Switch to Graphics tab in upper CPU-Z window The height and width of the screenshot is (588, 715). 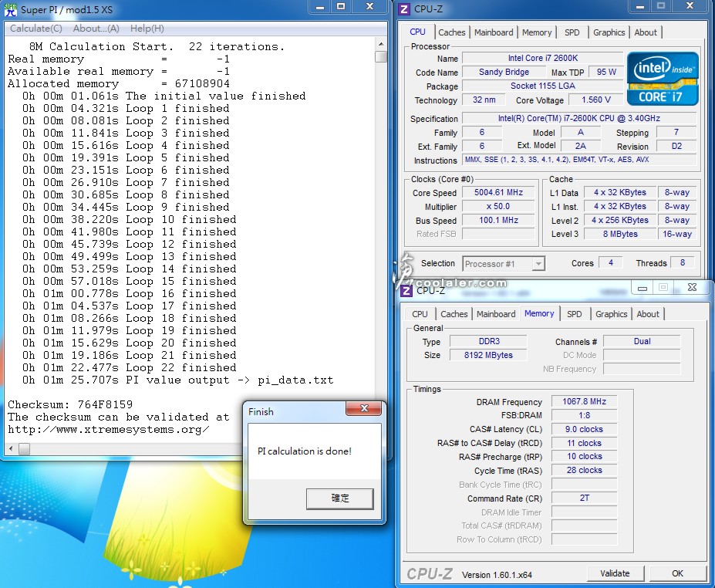(x=609, y=32)
